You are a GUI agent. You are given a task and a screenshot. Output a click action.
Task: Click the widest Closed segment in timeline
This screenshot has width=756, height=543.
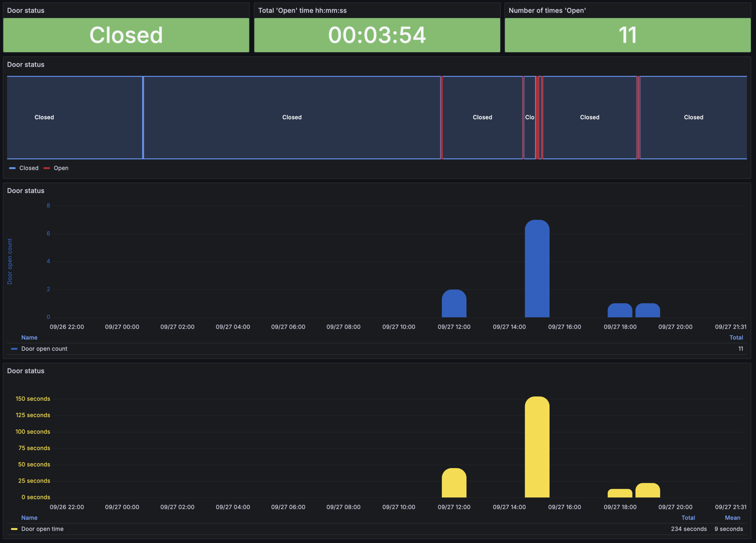pyautogui.click(x=292, y=117)
